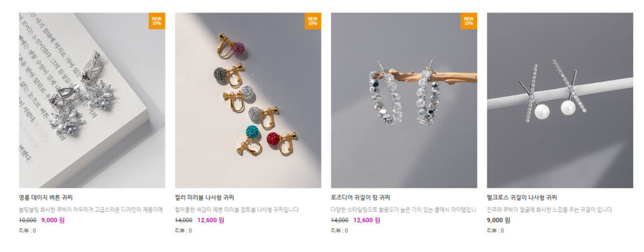Click 리뷰 : 0 under the daisy earrings

28,231
